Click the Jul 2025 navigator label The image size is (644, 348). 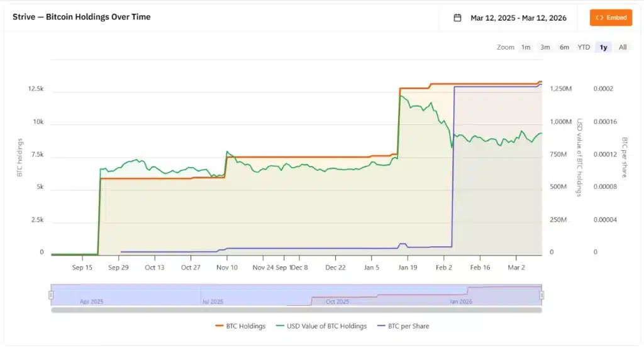(x=213, y=302)
